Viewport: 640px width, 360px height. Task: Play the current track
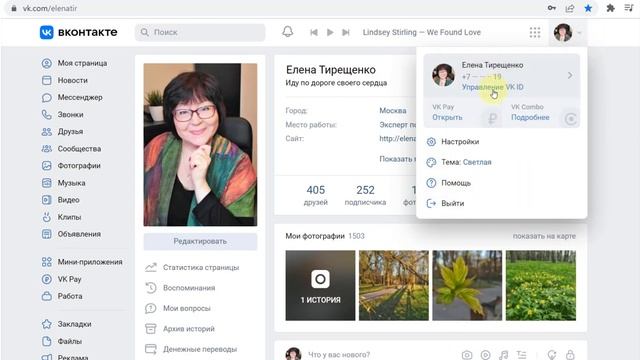330,32
